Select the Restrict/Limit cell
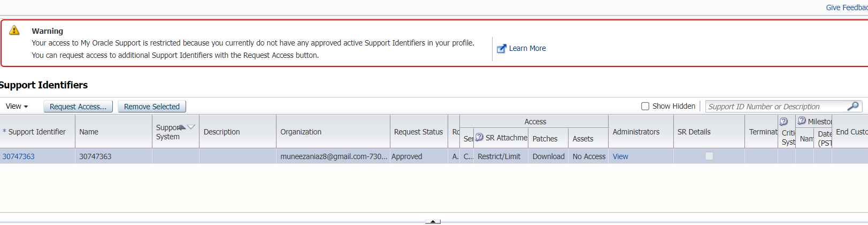The height and width of the screenshot is (225, 868). 501,156
